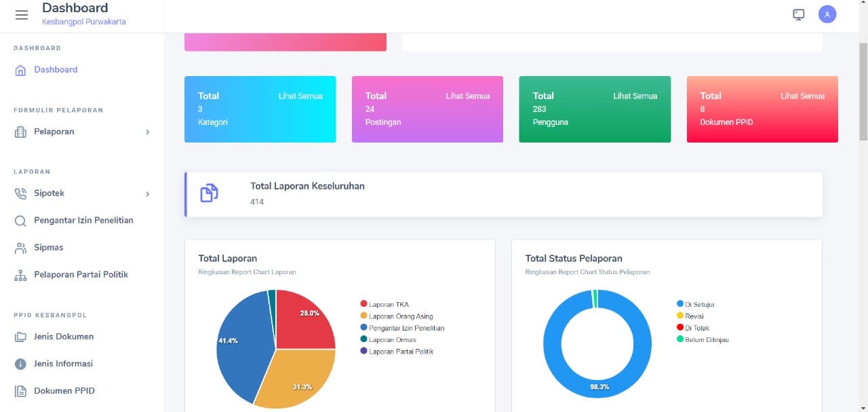Click the Belum Ditinjau green legend swatch
868x412 pixels.
pyautogui.click(x=680, y=339)
